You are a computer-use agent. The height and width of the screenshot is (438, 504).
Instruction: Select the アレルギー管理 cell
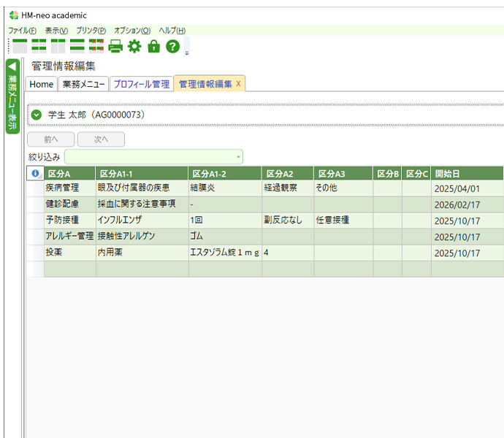point(69,237)
